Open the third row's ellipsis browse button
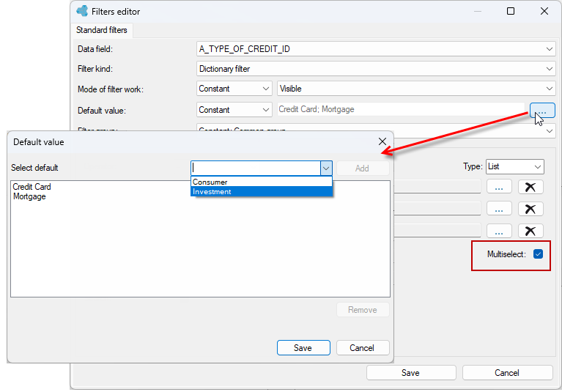This screenshot has width=562, height=392. click(499, 231)
